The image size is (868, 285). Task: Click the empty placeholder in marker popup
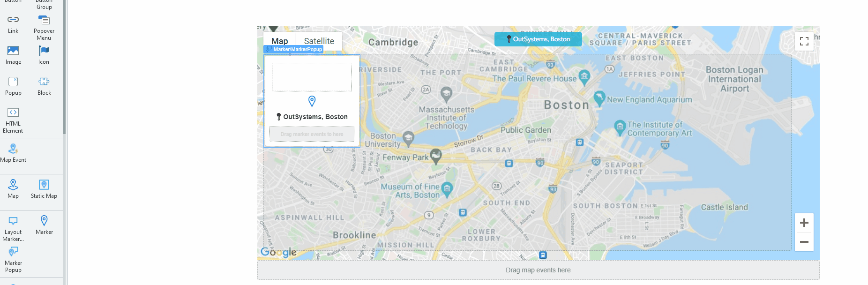click(x=312, y=77)
